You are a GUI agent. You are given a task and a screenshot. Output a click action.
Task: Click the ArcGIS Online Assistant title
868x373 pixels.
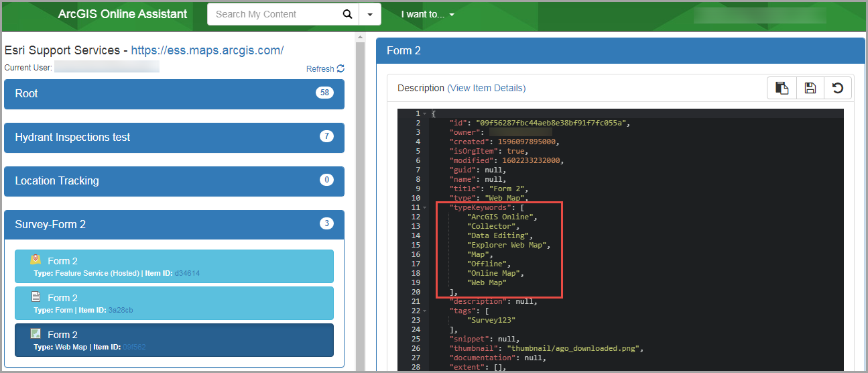(x=123, y=14)
